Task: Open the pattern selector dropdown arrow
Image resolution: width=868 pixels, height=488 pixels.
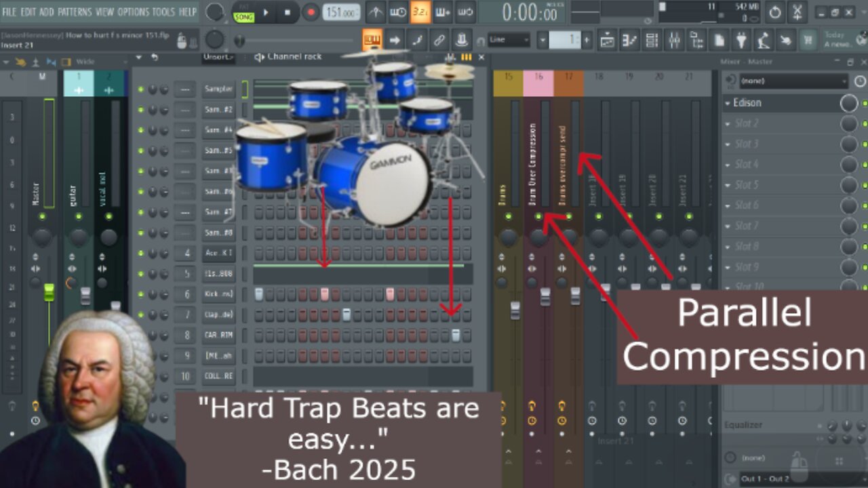Action: click(542, 39)
